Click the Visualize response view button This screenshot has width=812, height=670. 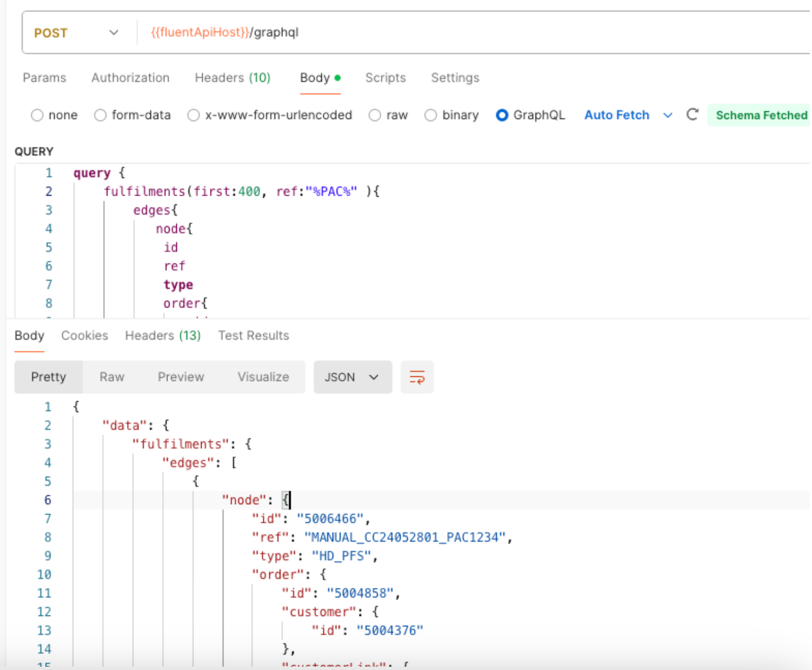(263, 377)
